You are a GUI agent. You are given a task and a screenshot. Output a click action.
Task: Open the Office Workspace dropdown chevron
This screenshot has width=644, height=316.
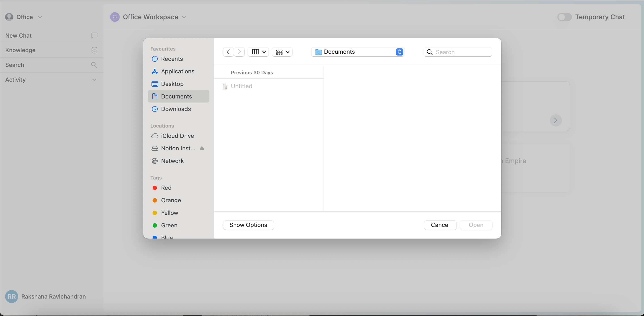point(184,17)
